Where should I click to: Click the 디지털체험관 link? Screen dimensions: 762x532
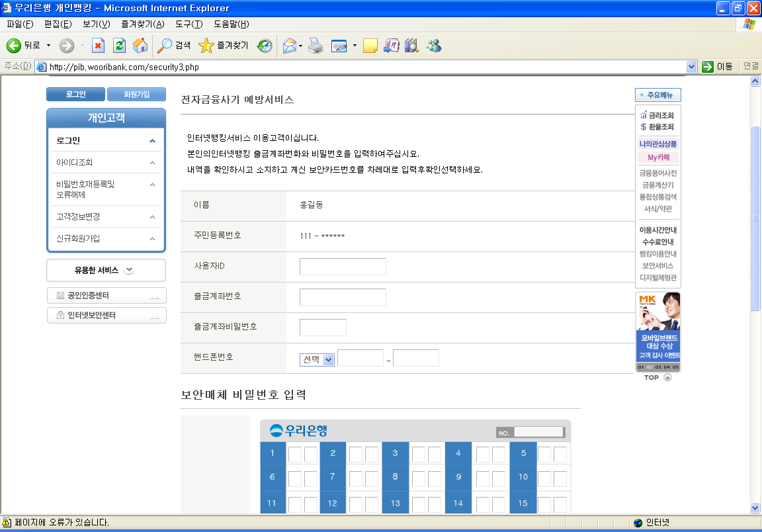coord(658,278)
